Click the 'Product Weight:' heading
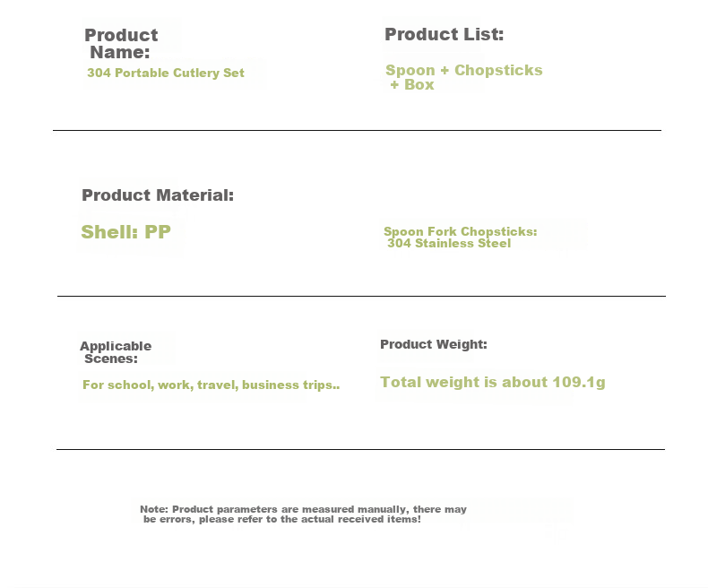Screen dimensions: 708x588 [x=434, y=344]
